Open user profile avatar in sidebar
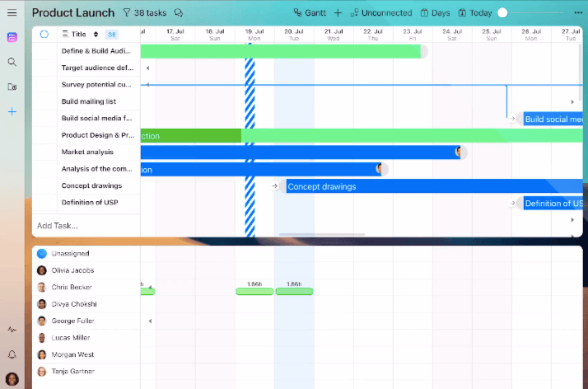The image size is (588, 389). click(12, 379)
